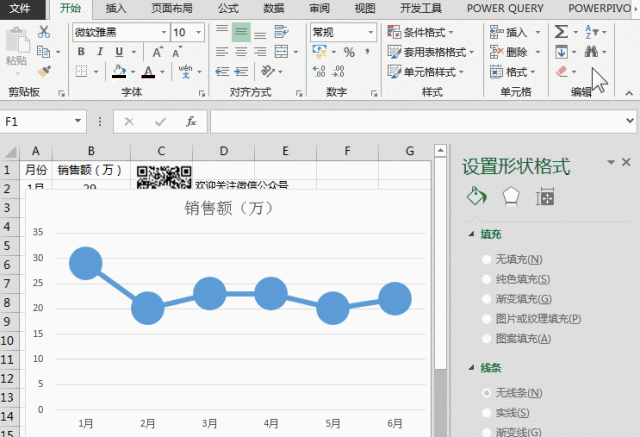Image resolution: width=640 pixels, height=437 pixels.
Task: Select middle align icon
Action: (241, 32)
